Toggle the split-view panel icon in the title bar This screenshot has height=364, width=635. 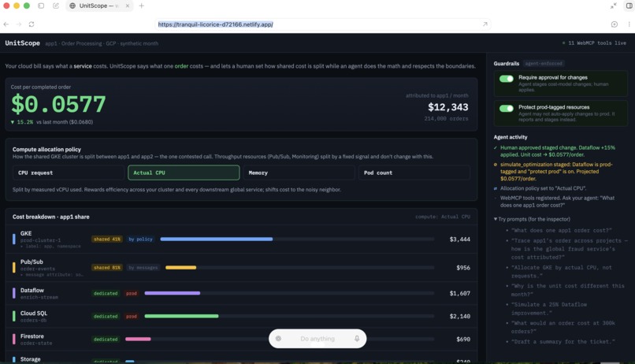coord(629,6)
